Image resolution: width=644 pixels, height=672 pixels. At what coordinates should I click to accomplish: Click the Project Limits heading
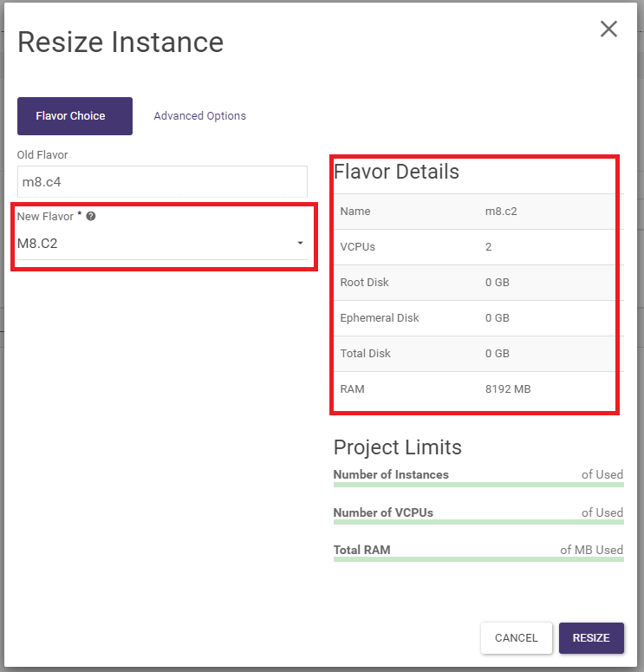(397, 447)
